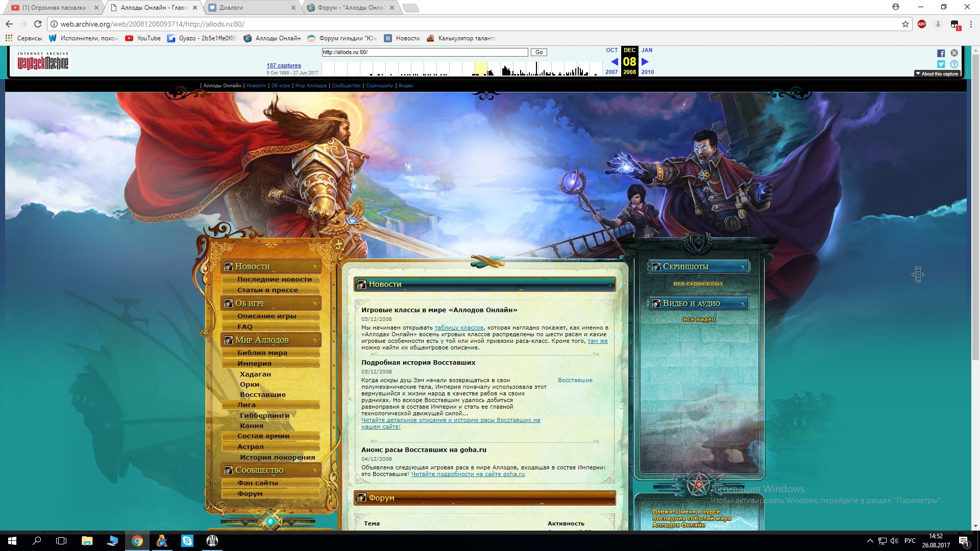This screenshot has width=980, height=551.
Task: Click the Wayback URL input field
Action: (425, 52)
